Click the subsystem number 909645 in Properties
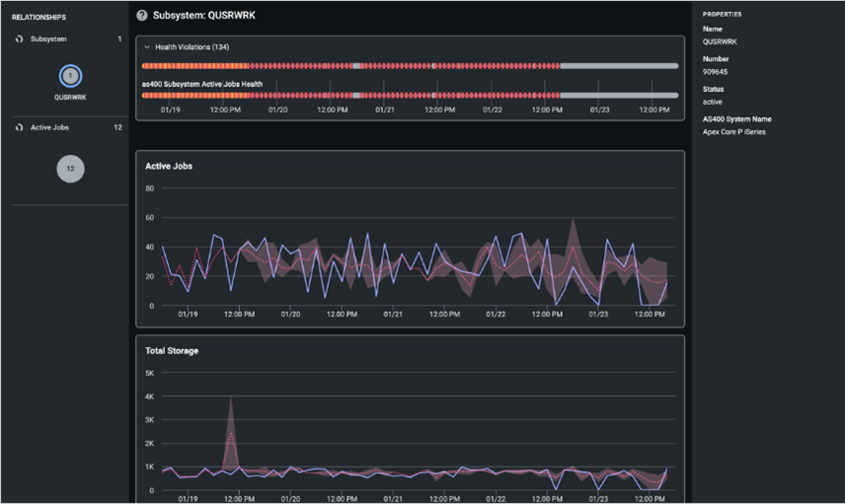 pos(716,72)
